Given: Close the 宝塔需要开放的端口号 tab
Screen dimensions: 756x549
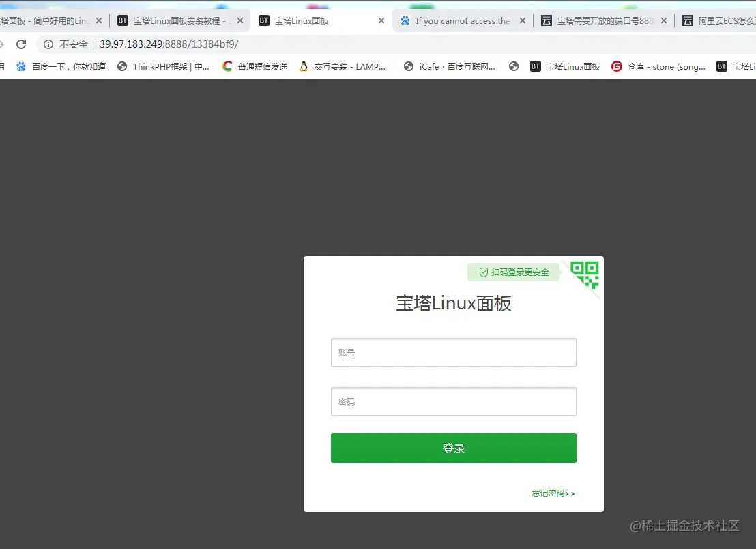Looking at the screenshot, I should (x=664, y=20).
